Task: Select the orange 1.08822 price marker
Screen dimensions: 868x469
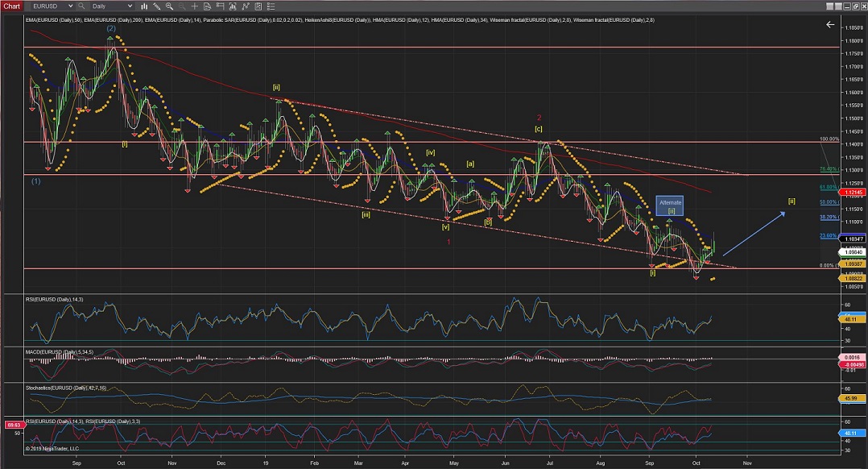Action: pos(853,279)
